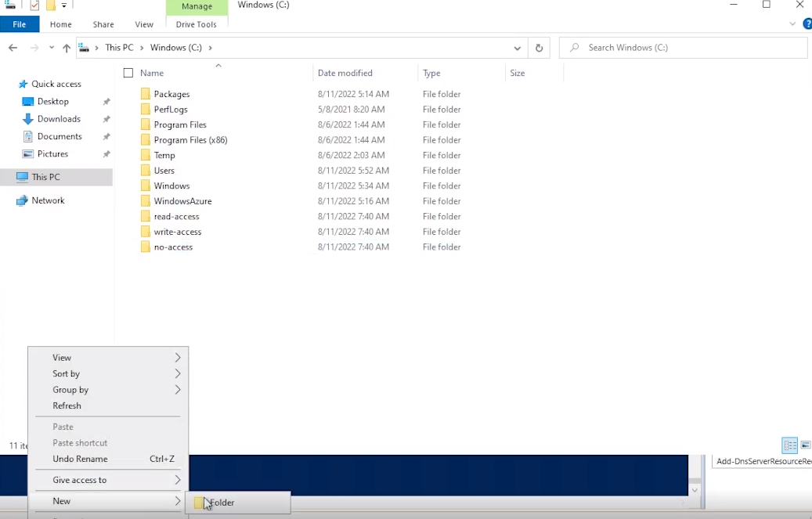Open the address bar history dropdown arrow

pyautogui.click(x=517, y=47)
